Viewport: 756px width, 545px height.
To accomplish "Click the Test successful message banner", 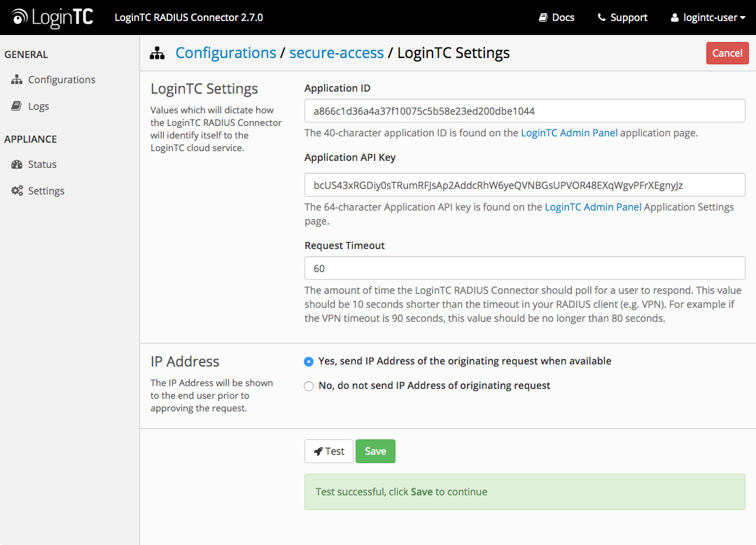I will pyautogui.click(x=524, y=492).
